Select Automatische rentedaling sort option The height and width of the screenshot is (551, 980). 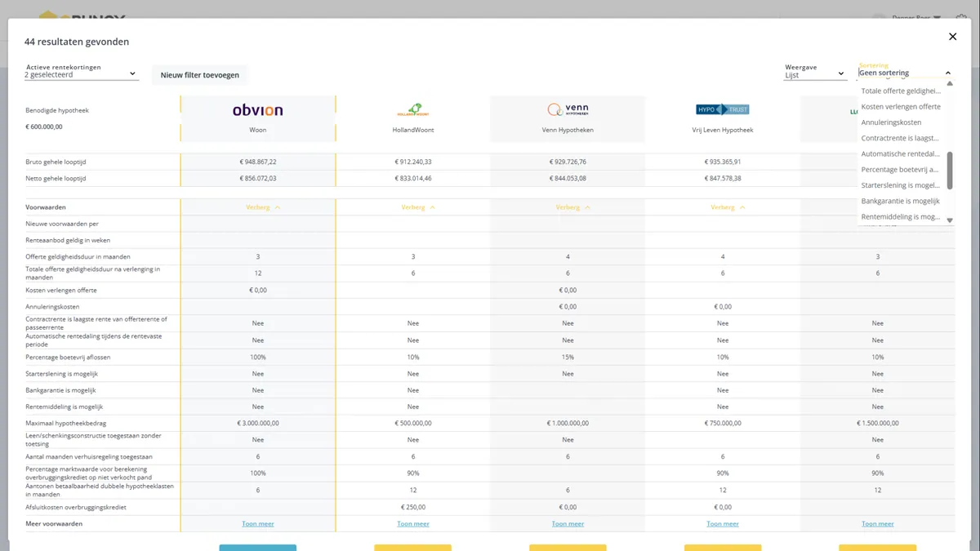coord(901,153)
